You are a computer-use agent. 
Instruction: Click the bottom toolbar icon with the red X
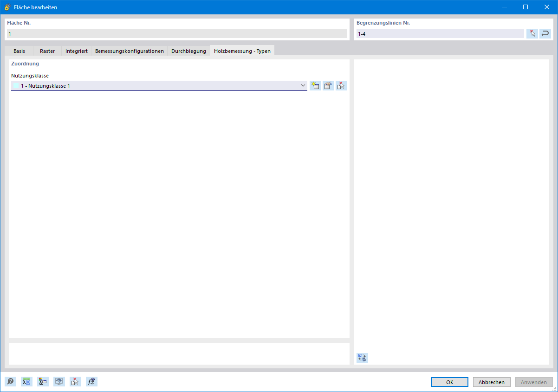pos(75,382)
